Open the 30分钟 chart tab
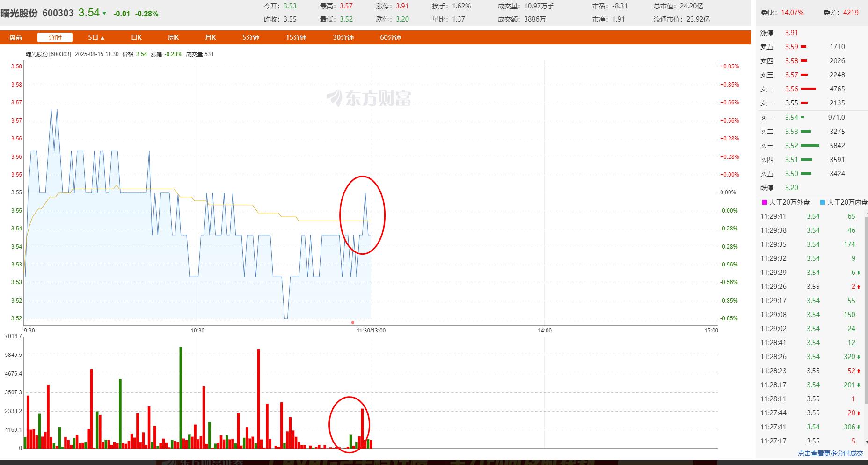Viewport: 868px width, 465px height. click(x=343, y=37)
